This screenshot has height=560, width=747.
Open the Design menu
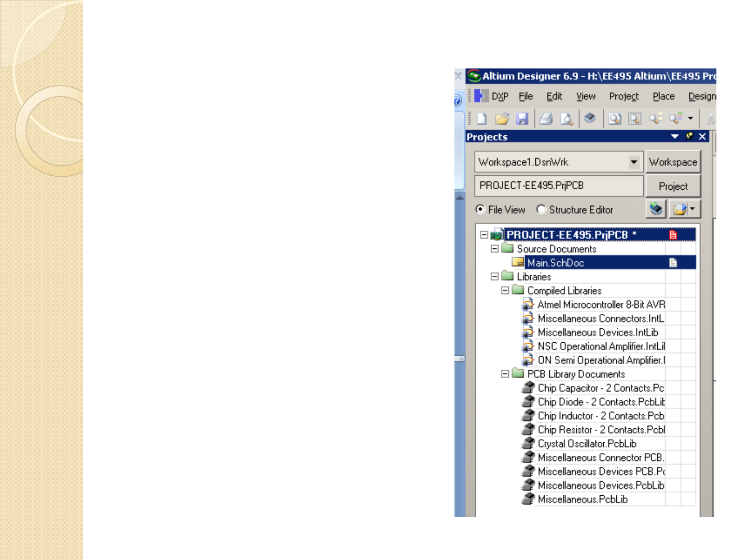[x=702, y=96]
